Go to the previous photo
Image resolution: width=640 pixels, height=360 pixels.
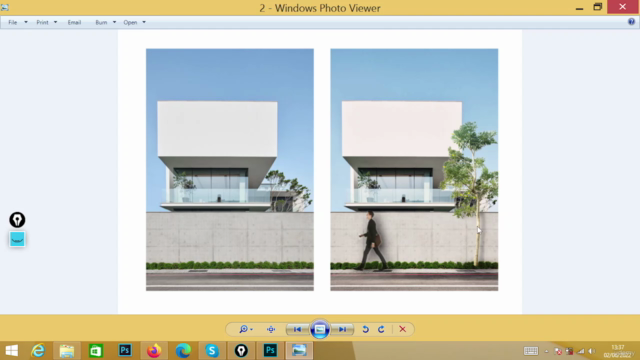tap(297, 329)
